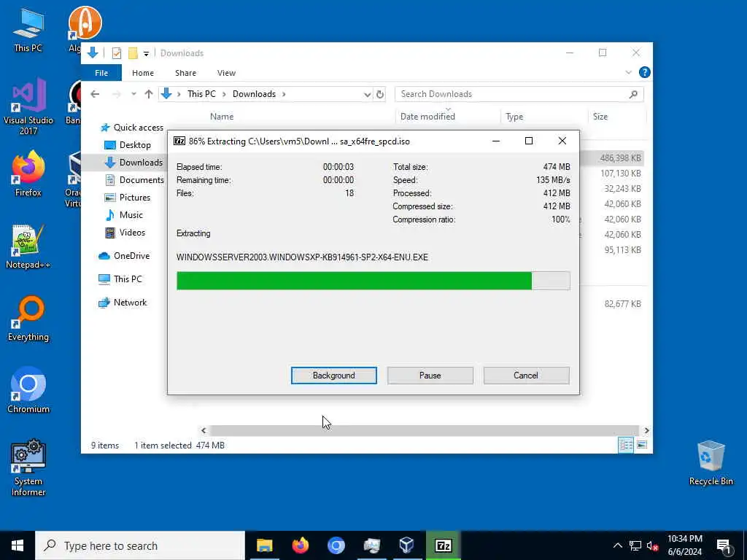Expand address bar history dropdown
This screenshot has width=747, height=560.
click(x=368, y=94)
